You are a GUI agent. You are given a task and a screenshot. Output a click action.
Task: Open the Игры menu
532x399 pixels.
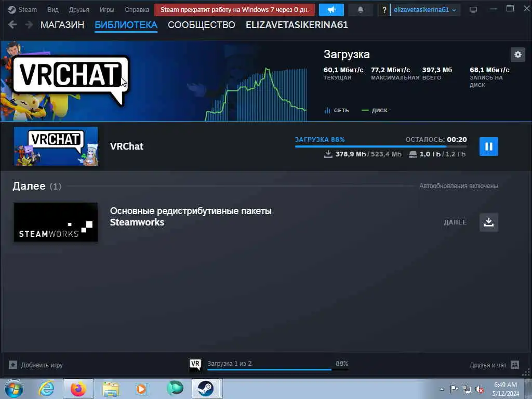pyautogui.click(x=107, y=9)
